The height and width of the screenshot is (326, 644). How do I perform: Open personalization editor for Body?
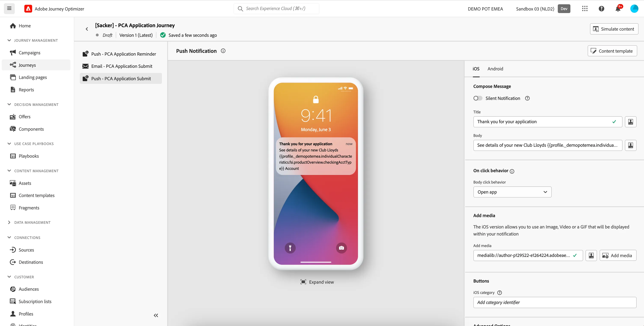630,145
